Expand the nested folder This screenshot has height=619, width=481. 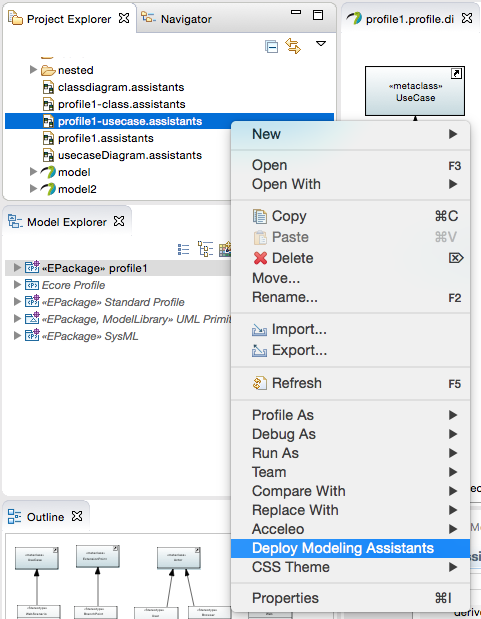34,70
